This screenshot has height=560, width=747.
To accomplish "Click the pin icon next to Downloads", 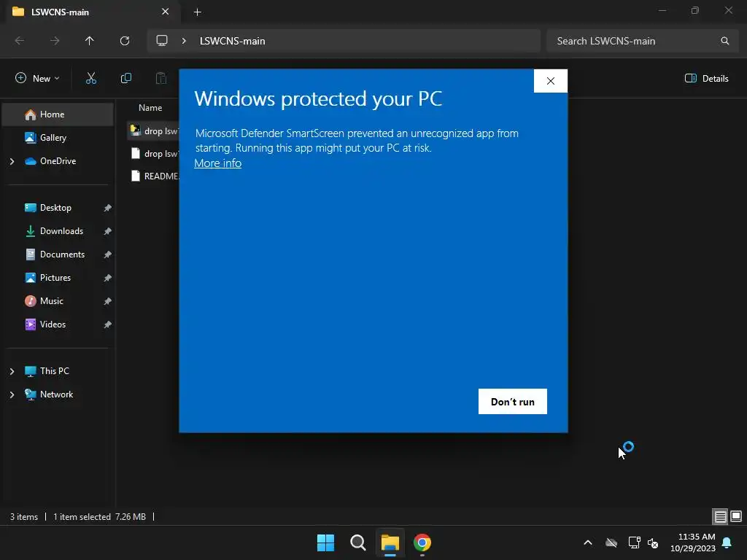I will click(108, 231).
